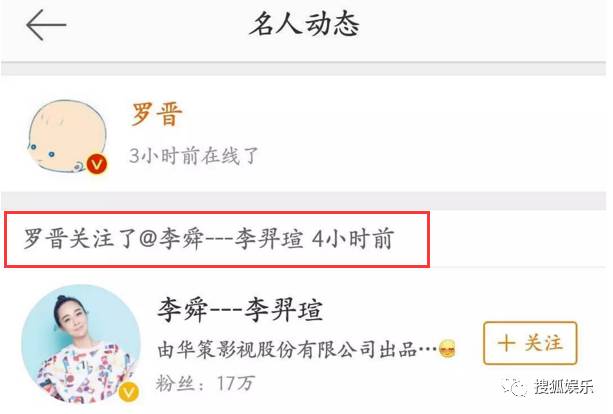Tap the 4小时前 timestamp
Image resolution: width=613 pixels, height=414 pixels.
[x=353, y=239]
